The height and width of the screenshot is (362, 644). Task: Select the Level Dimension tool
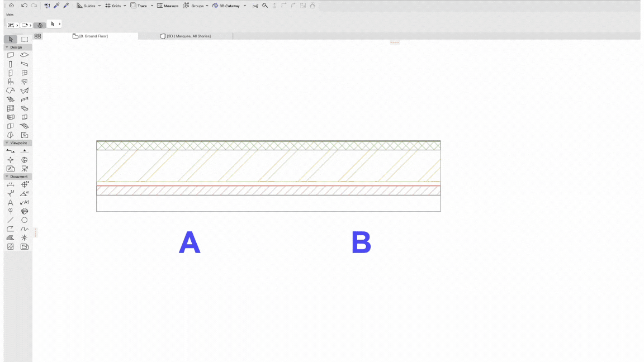[x=25, y=185]
